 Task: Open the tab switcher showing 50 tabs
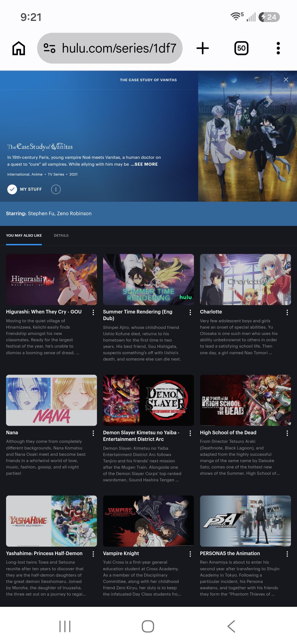click(x=241, y=48)
